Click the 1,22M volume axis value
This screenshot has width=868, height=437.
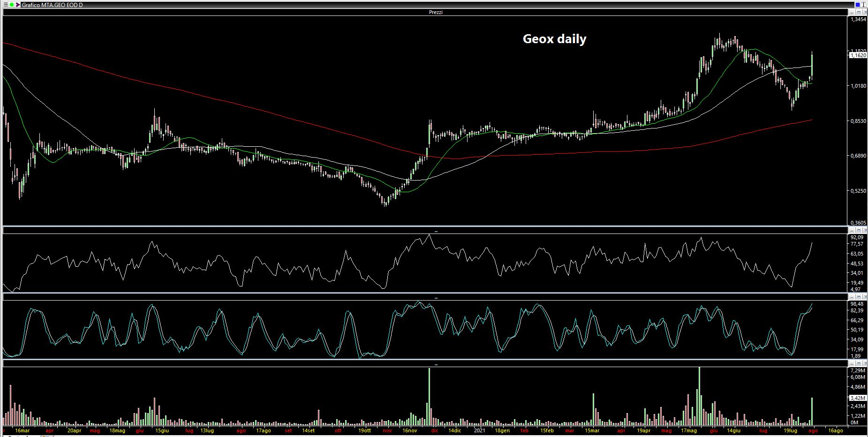(858, 416)
